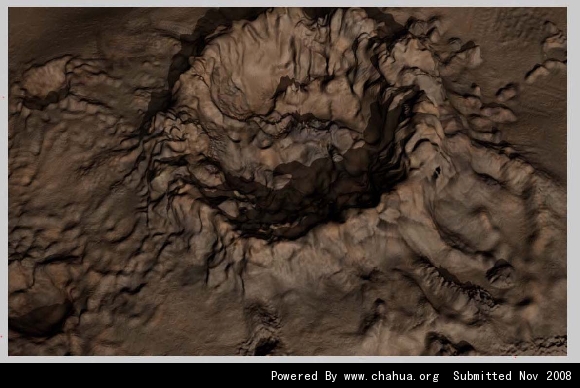Viewport: 580px width, 388px height.
Task: Click the "Powered By" footer text
Action: pos(304,376)
